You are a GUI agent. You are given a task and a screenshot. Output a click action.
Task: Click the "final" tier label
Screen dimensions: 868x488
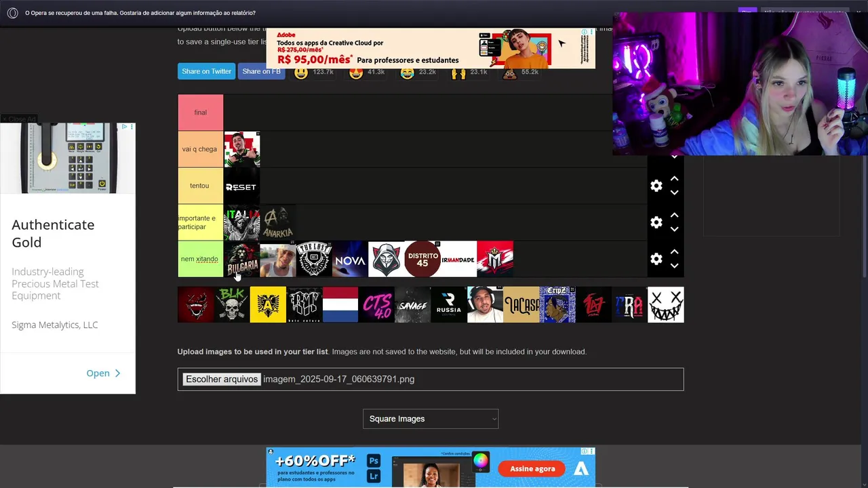coord(200,113)
